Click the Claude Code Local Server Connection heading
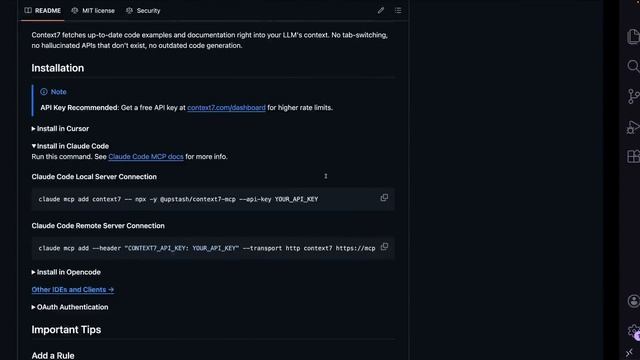The image size is (640, 360). [x=94, y=177]
